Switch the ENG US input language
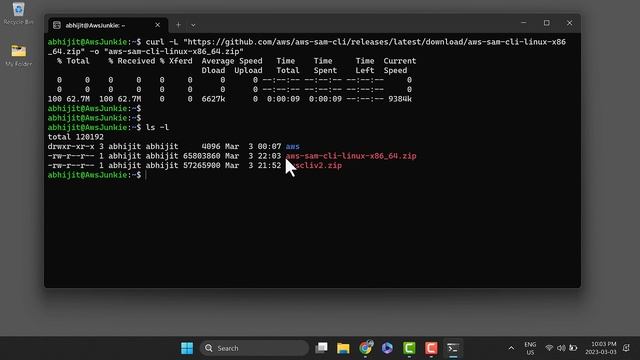The image size is (640, 360). pyautogui.click(x=530, y=348)
